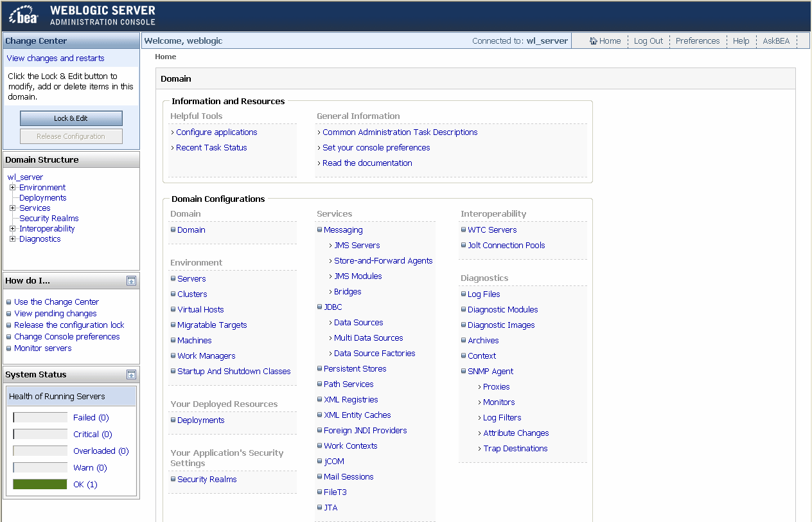Open the Domain configuration link
Image resolution: width=812 pixels, height=522 pixels.
(x=191, y=230)
